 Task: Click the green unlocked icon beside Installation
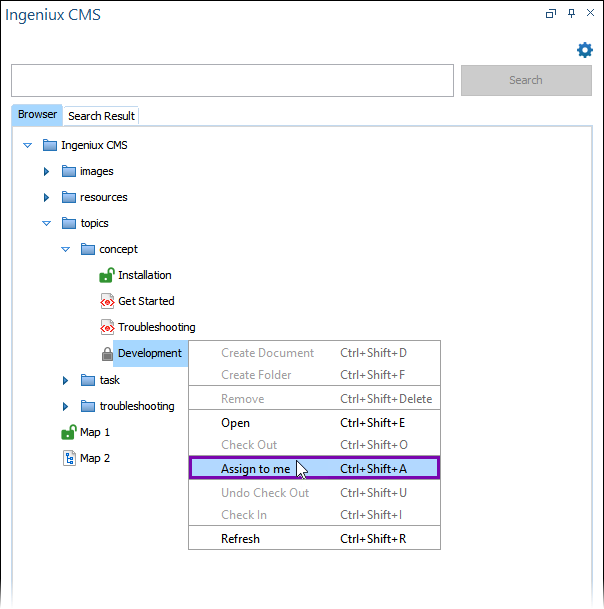tap(107, 275)
